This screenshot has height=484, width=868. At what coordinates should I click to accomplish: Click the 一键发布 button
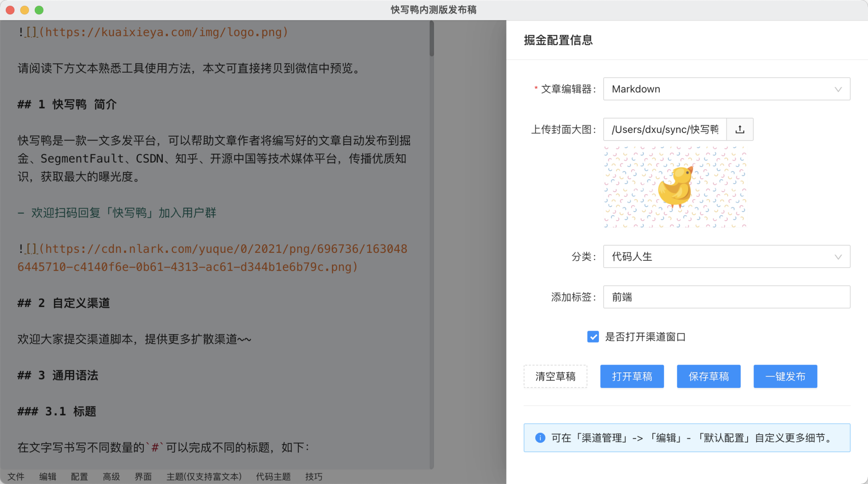pyautogui.click(x=785, y=376)
